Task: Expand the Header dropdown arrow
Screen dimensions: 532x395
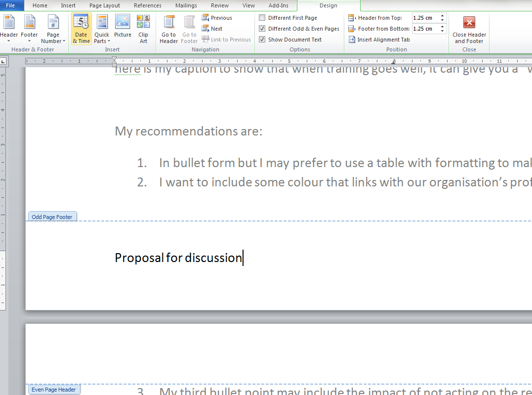Action: coord(9,41)
